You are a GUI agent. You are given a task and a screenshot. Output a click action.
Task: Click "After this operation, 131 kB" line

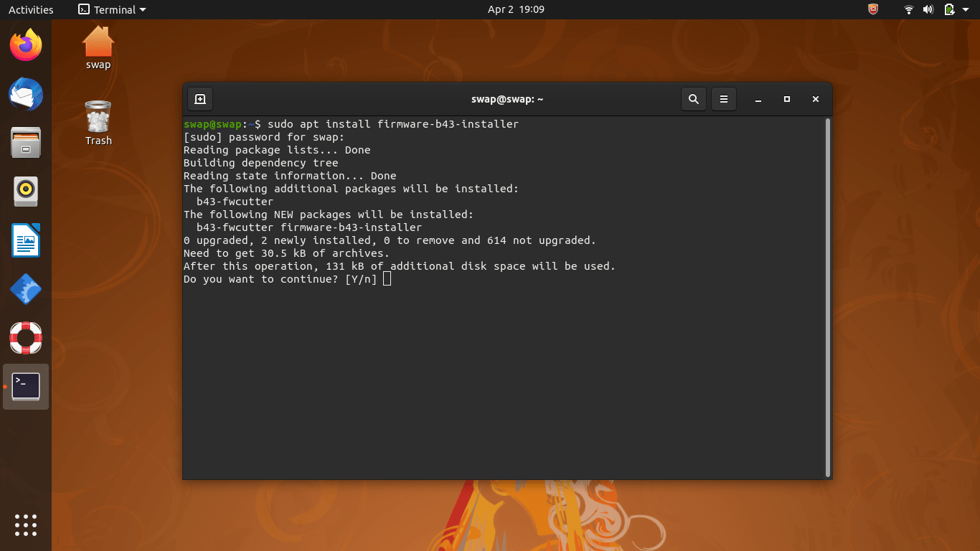point(400,266)
